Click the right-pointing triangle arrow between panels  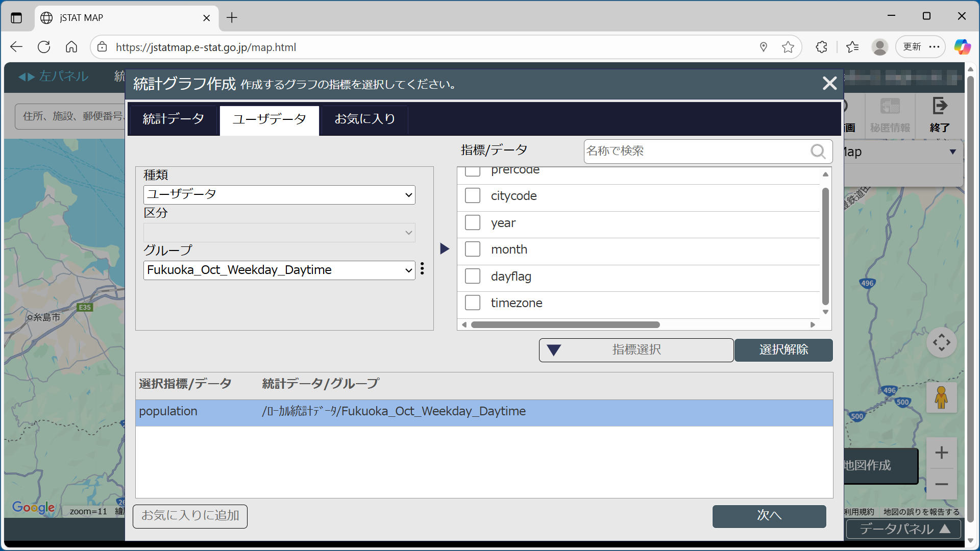(445, 249)
